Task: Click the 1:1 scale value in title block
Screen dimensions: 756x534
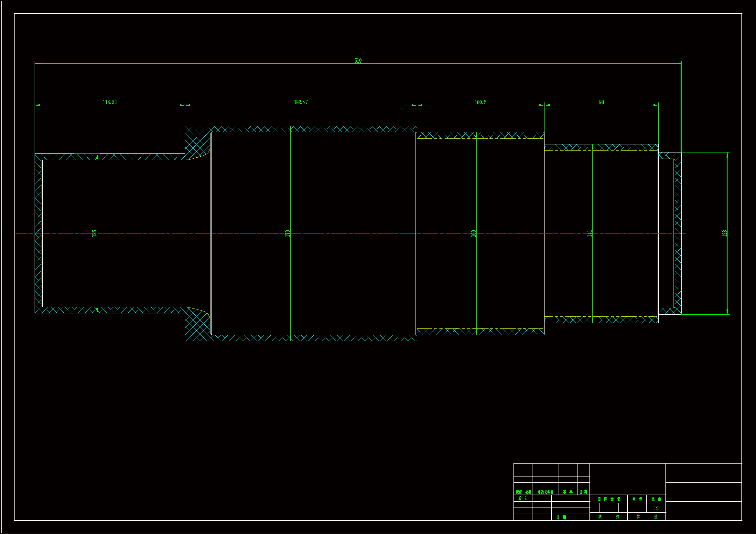Action: [656, 508]
